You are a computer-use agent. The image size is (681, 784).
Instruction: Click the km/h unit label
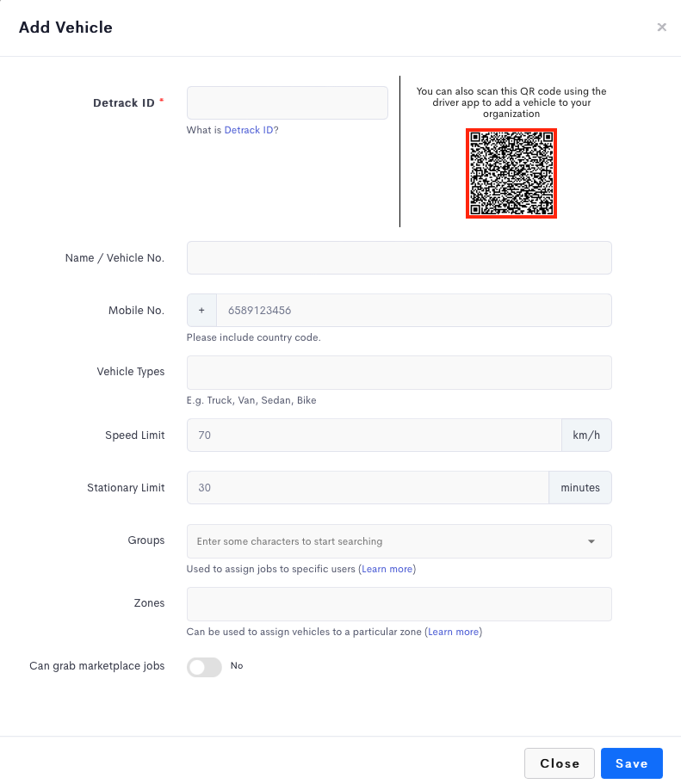[586, 435]
